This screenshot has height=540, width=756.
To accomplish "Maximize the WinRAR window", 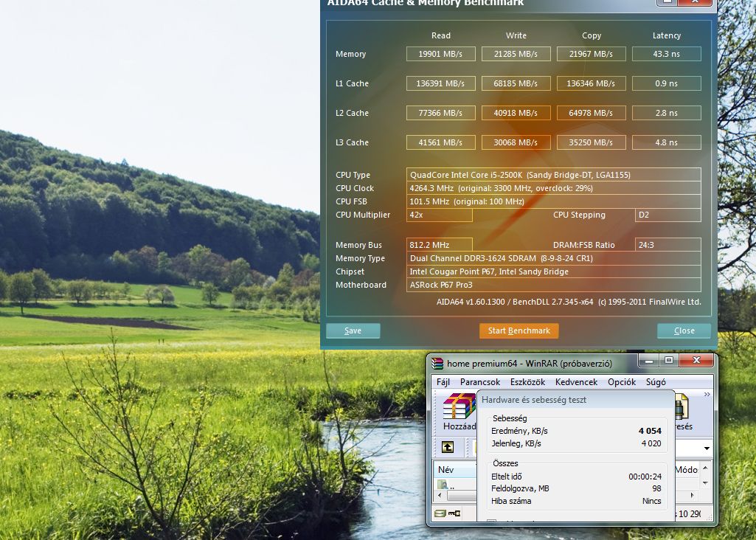I will (x=669, y=361).
